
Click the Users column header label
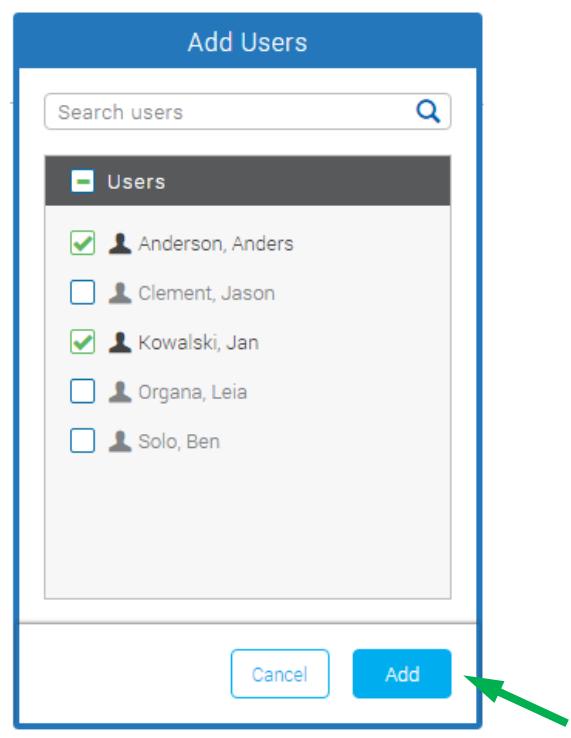(x=136, y=182)
